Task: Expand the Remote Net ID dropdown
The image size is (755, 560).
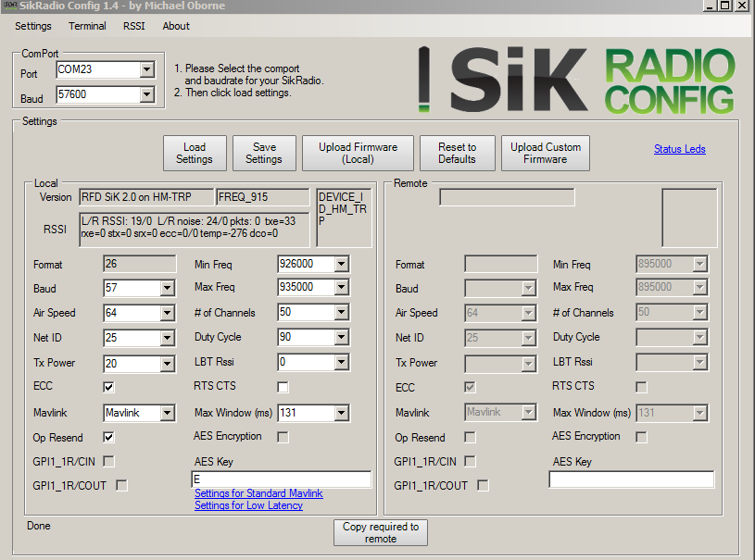Action: pyautogui.click(x=528, y=338)
